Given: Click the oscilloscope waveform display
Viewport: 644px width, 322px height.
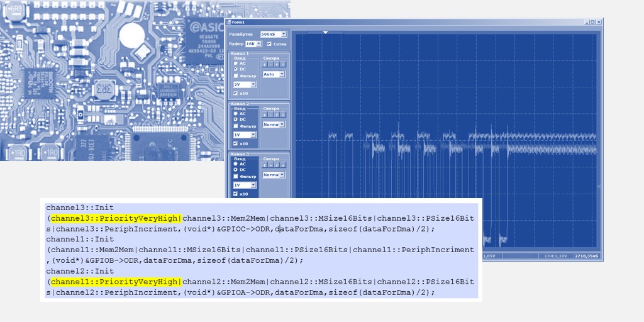Looking at the screenshot, I should [x=447, y=142].
